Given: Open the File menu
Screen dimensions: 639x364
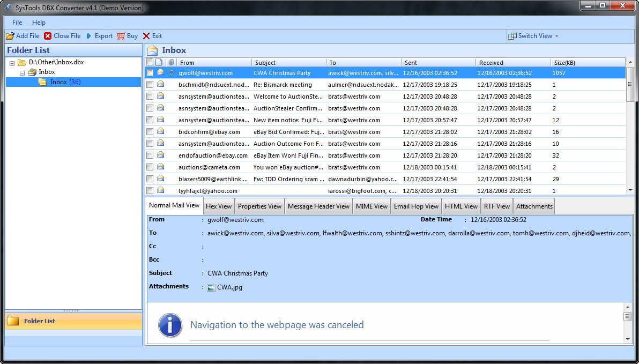Looking at the screenshot, I should coord(17,23).
